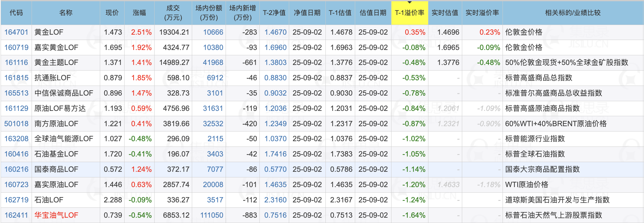Viewport: 644px width, 223px height.
Task: Click the 111050 场内份额 link
Action: [212, 215]
